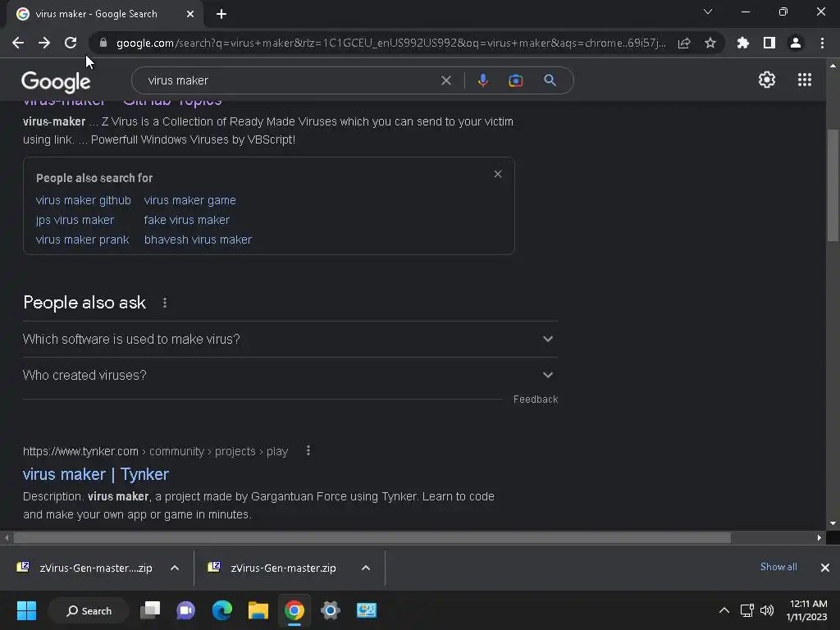840x630 pixels.
Task: Bookmark this page with the star icon
Action: click(710, 43)
